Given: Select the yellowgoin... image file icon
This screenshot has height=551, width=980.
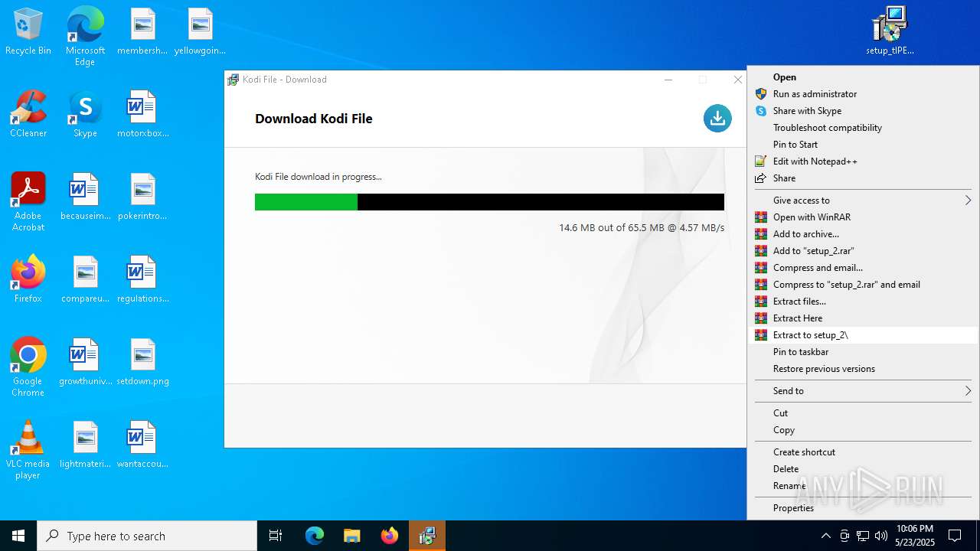Looking at the screenshot, I should click(200, 32).
